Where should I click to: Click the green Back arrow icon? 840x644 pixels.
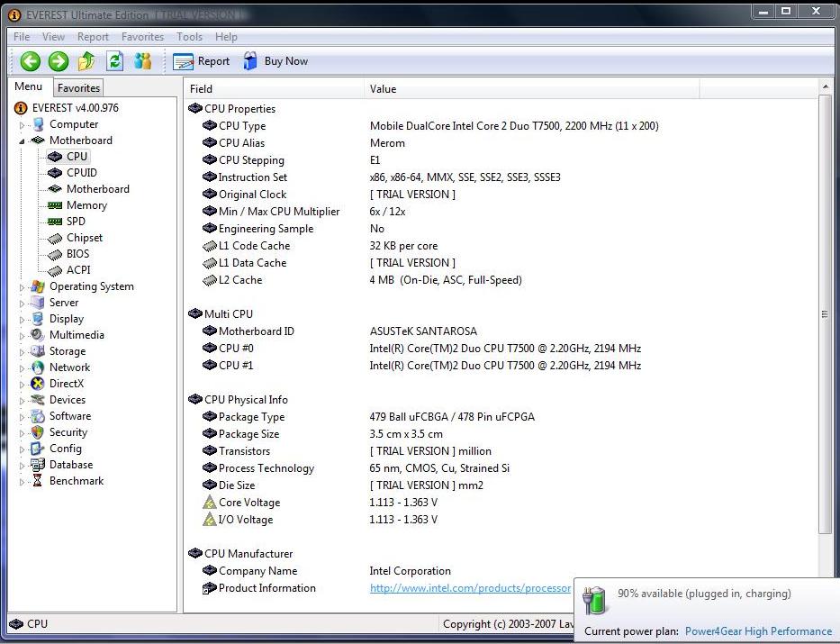(x=31, y=61)
